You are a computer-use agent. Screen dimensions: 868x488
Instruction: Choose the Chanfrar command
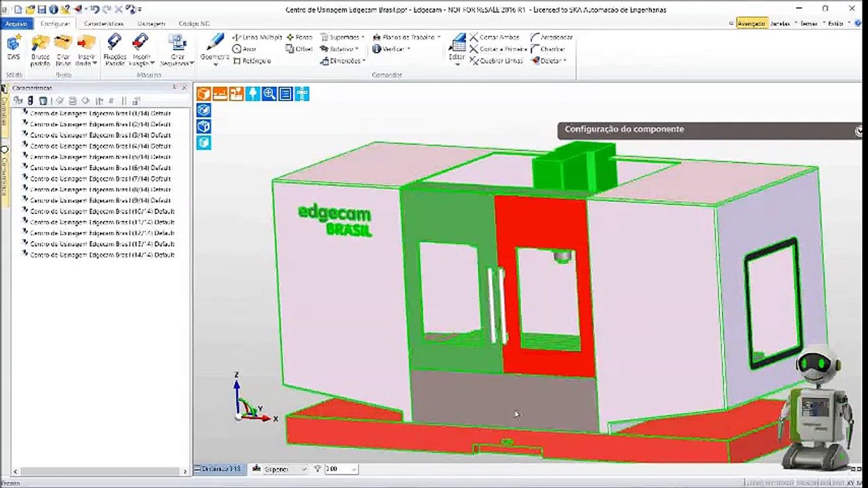[548, 49]
